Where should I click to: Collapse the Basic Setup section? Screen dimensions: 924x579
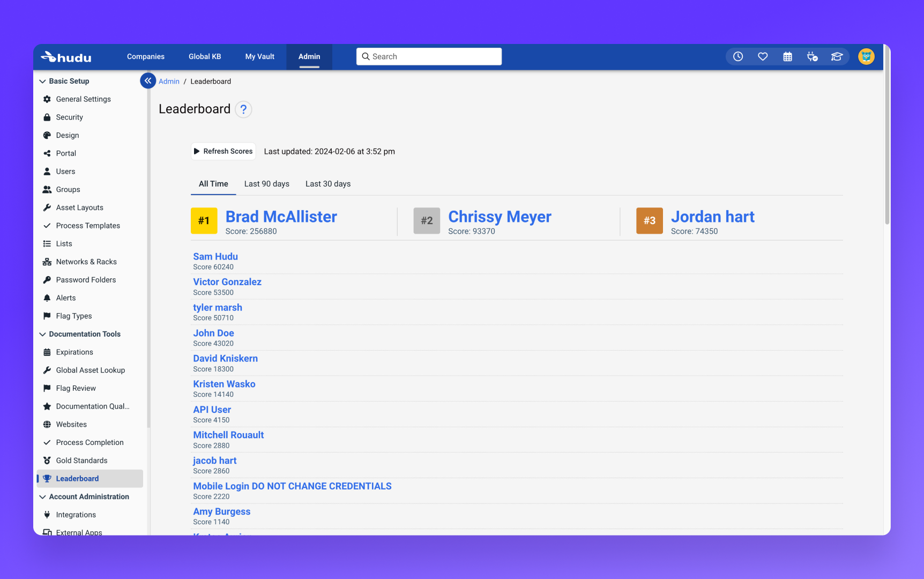pyautogui.click(x=43, y=81)
